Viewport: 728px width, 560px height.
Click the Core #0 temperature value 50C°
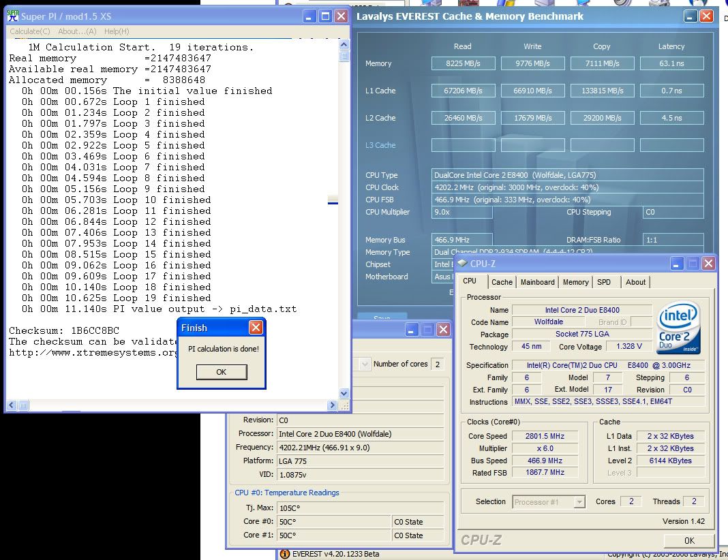click(334, 522)
